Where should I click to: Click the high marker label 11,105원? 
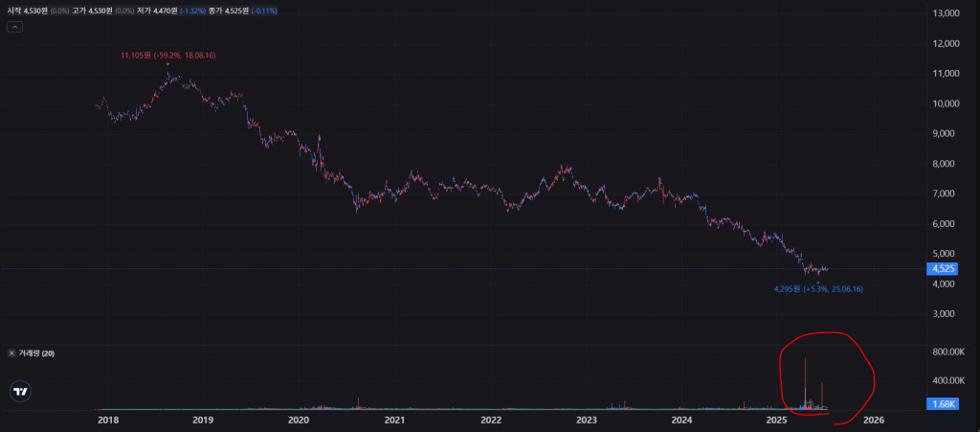(x=167, y=56)
